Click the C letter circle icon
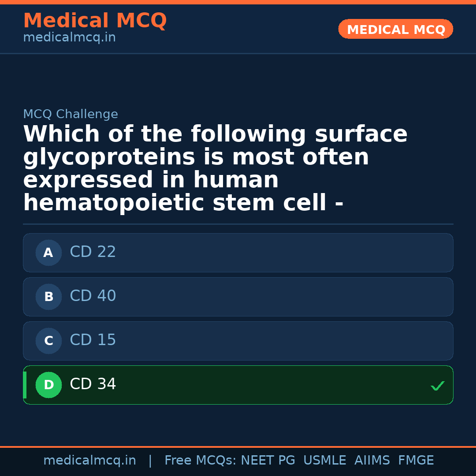Viewport: 476px width, 476px height. click(x=48, y=341)
